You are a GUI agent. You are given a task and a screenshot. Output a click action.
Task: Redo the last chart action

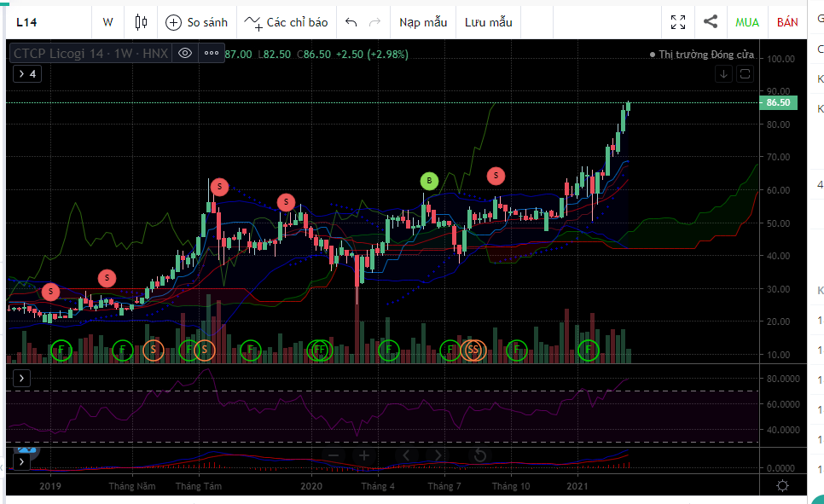click(374, 22)
